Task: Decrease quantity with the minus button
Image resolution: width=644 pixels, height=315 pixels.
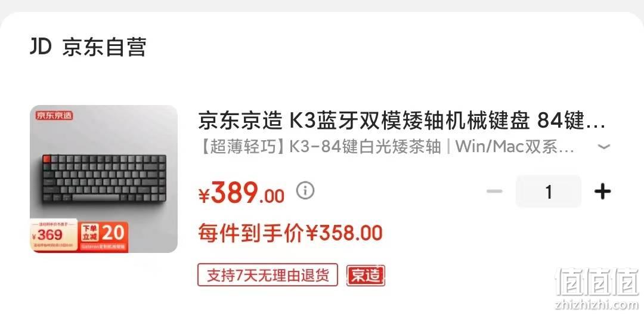Action: click(x=494, y=192)
